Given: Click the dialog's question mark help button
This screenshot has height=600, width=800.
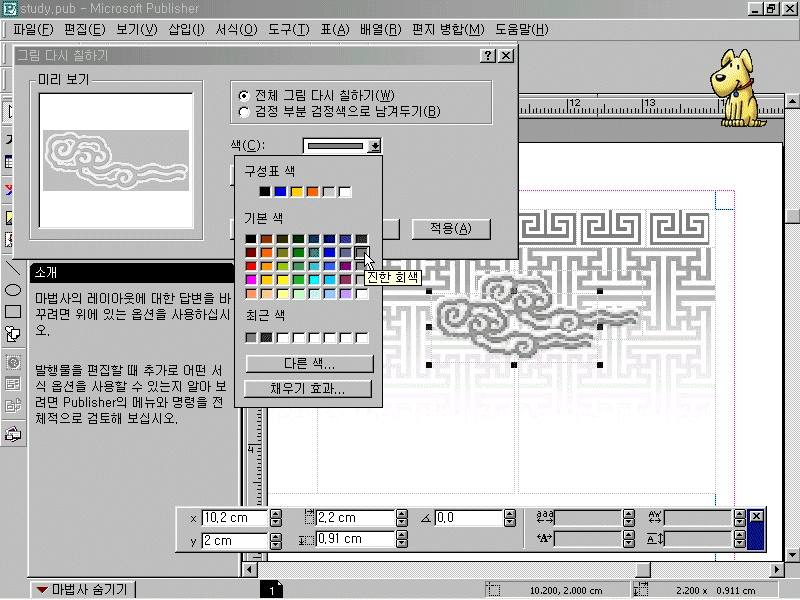Looking at the screenshot, I should pos(488,56).
